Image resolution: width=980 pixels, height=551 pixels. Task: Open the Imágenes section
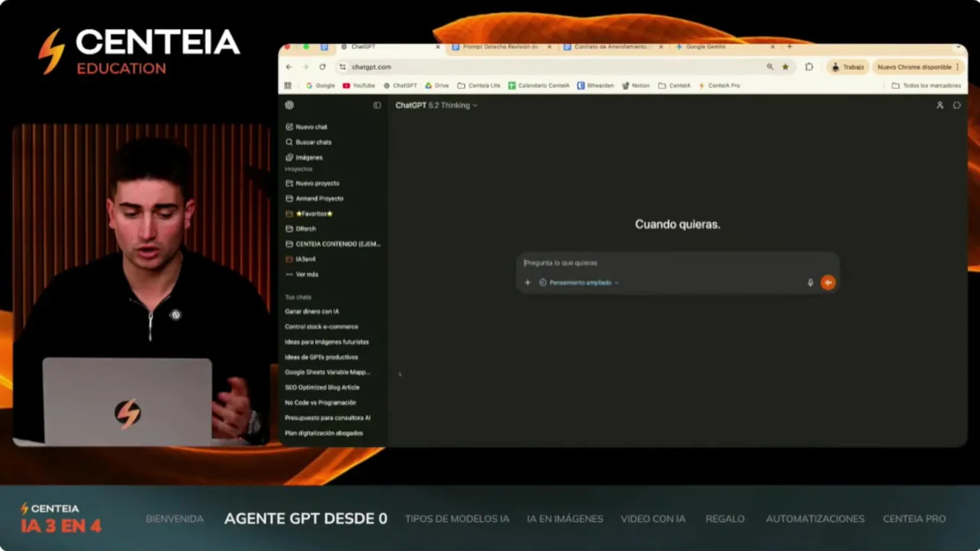[x=304, y=158]
